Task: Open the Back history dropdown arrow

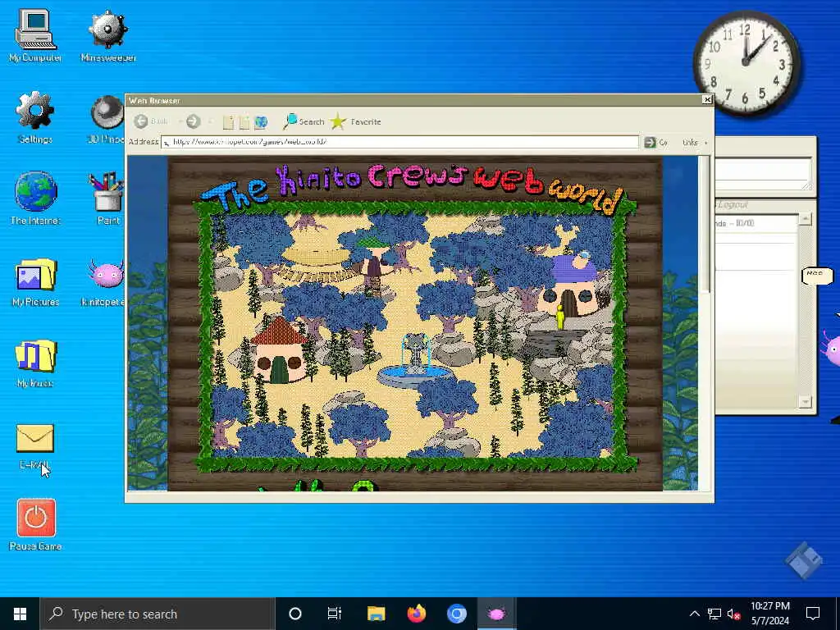Action: pos(180,122)
